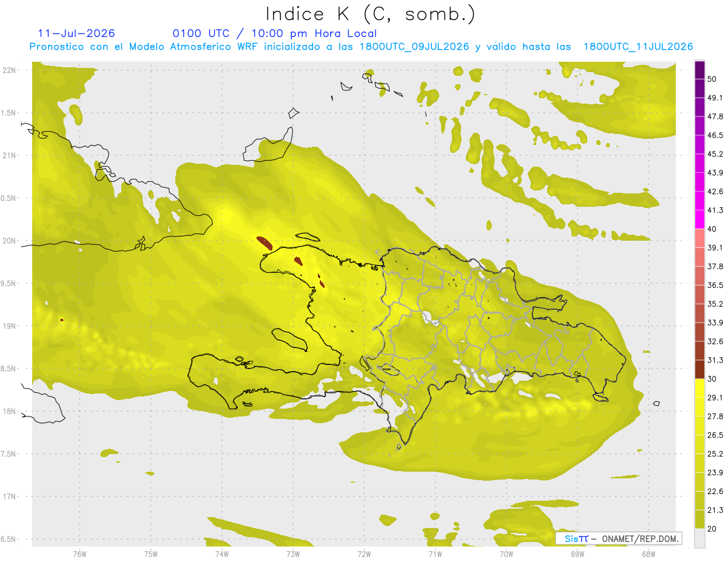
Task: Click the '23.9' color scale label
Action: 715,473
